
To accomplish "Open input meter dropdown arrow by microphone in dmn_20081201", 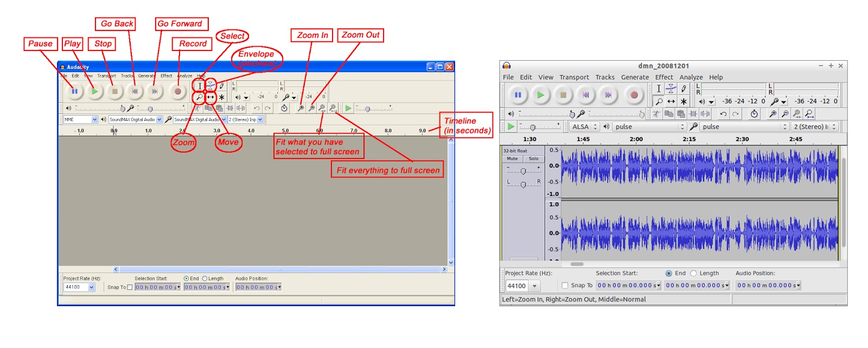I will [784, 102].
